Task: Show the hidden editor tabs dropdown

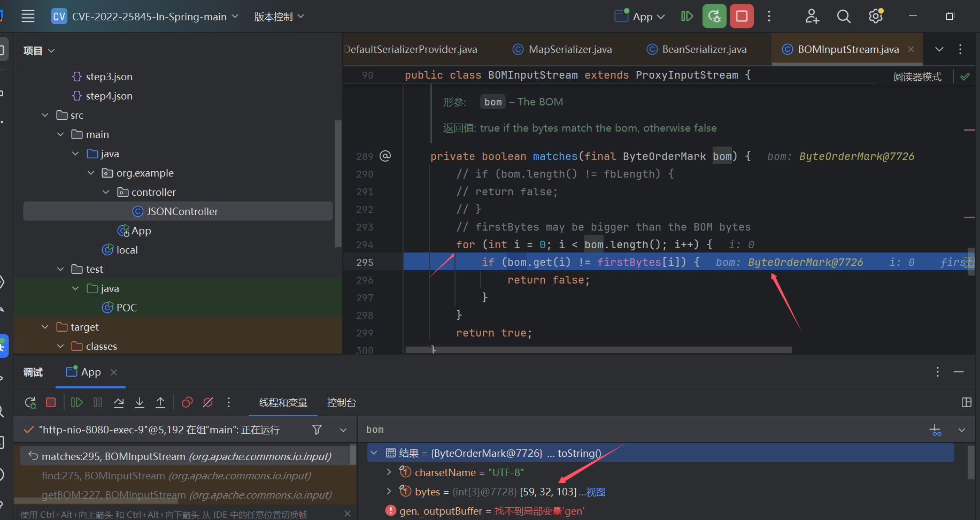Action: pos(939,49)
